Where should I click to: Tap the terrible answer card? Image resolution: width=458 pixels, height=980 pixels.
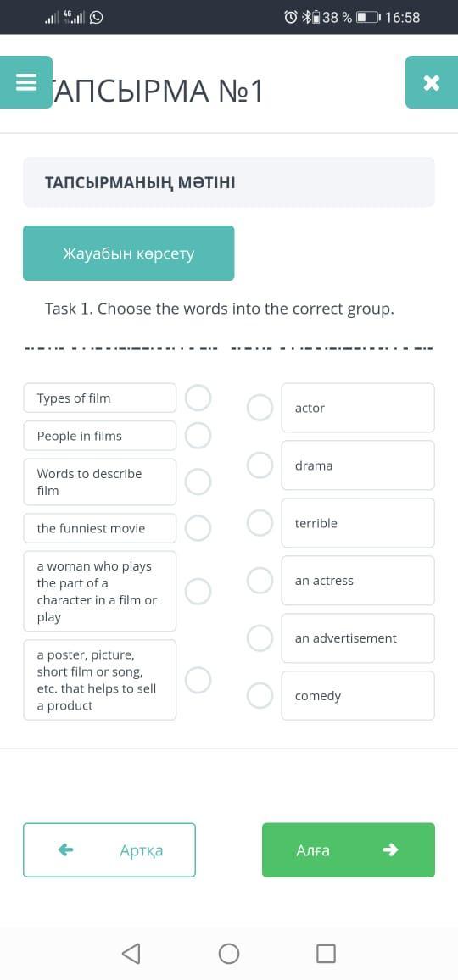pyautogui.click(x=358, y=523)
